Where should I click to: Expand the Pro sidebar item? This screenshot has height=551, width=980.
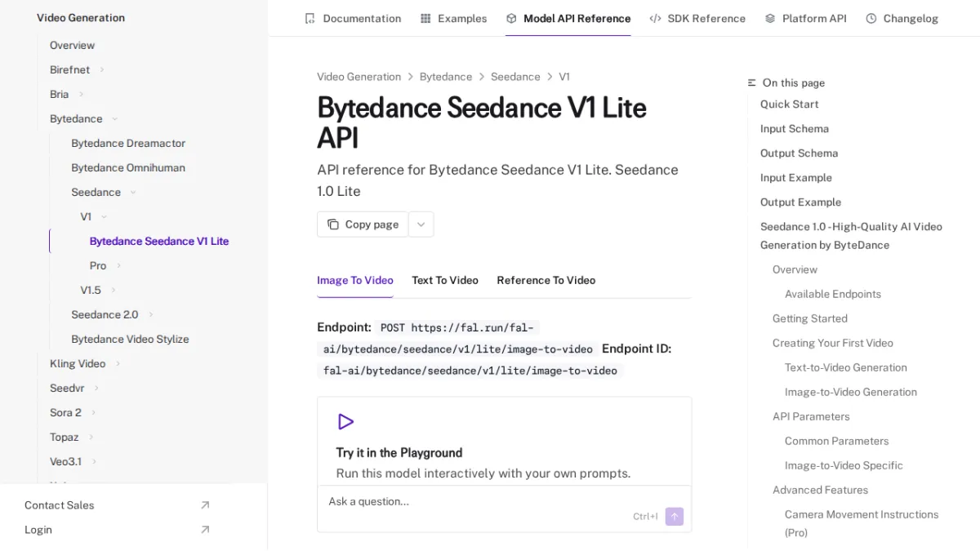coord(118,265)
